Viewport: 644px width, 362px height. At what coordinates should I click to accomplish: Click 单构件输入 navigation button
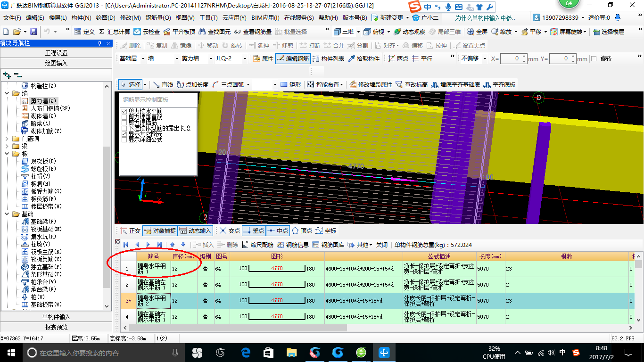[x=56, y=317]
